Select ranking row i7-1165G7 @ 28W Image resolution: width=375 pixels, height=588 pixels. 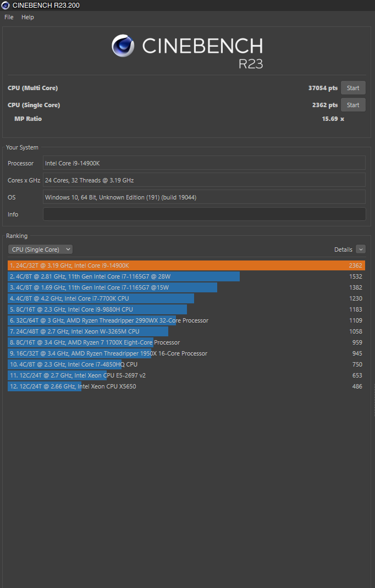[x=186, y=276]
